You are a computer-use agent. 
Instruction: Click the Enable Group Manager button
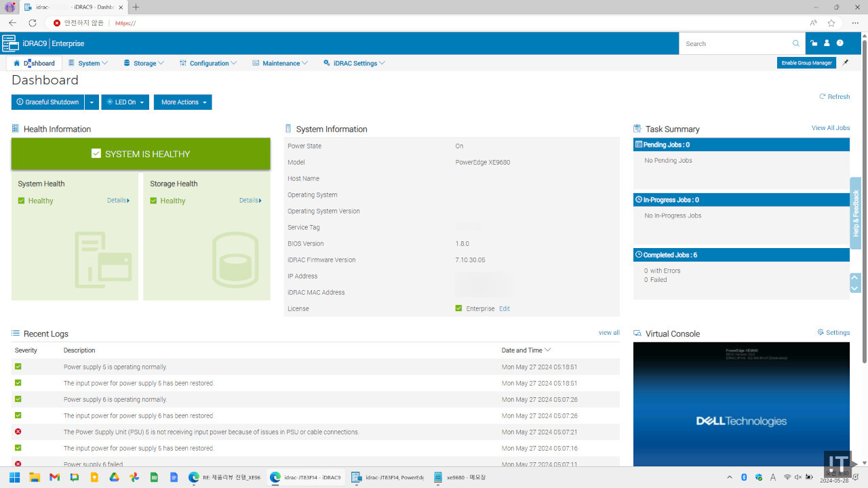[806, 63]
